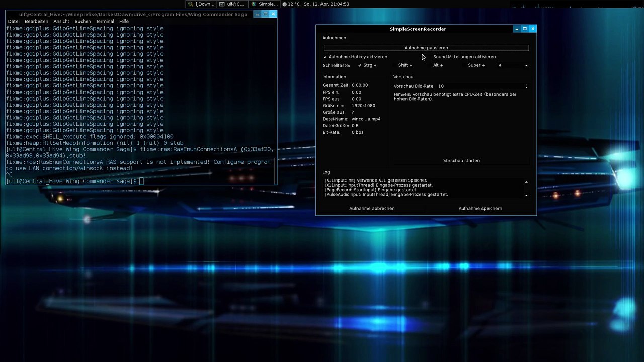Click the Vorschau Bild-Rate spinner arrows
This screenshot has height=362, width=644.
(526, 86)
